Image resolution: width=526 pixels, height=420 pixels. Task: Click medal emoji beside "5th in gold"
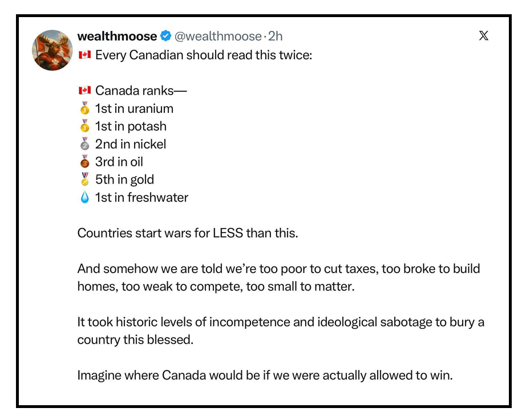pos(85,180)
